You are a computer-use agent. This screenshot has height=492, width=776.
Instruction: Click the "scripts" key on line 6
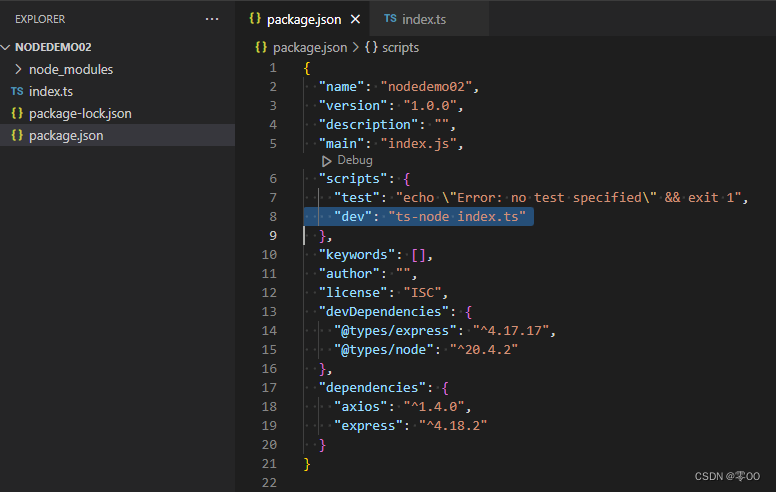[x=353, y=179]
